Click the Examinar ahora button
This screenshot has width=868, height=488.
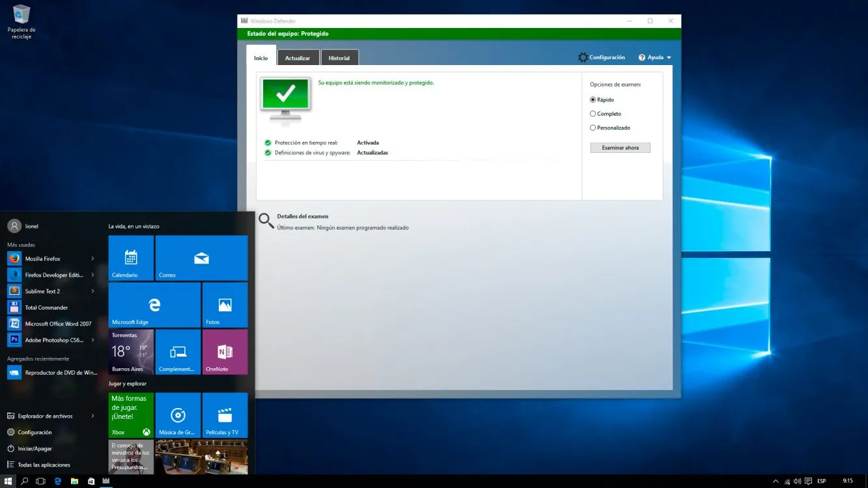620,148
